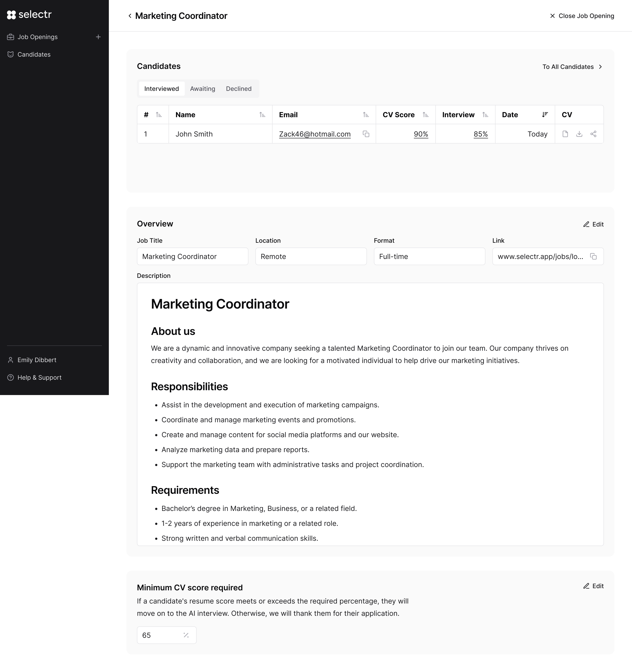Click the plus icon beside Job Openings
Viewport: 632px width, 672px height.
tap(98, 37)
